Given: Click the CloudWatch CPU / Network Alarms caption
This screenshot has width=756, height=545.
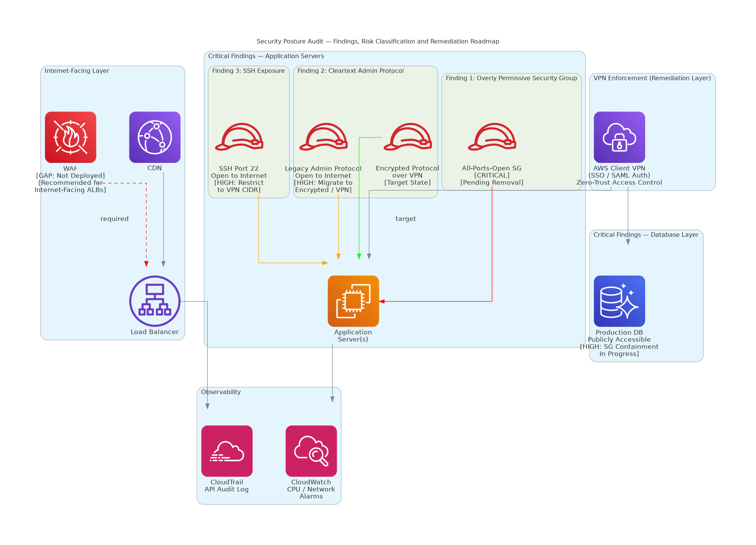Looking at the screenshot, I should (x=311, y=489).
